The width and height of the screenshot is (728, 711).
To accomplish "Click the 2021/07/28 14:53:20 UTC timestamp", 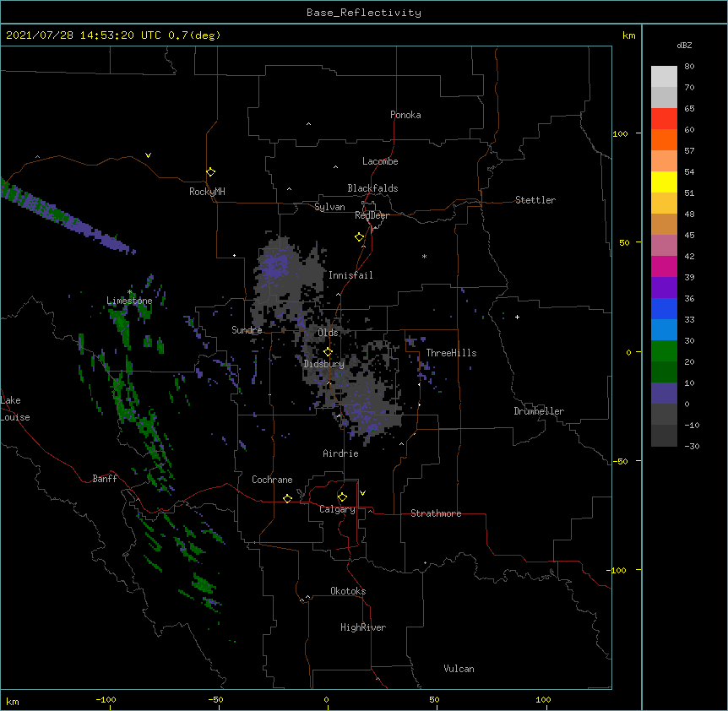I will tap(84, 35).
